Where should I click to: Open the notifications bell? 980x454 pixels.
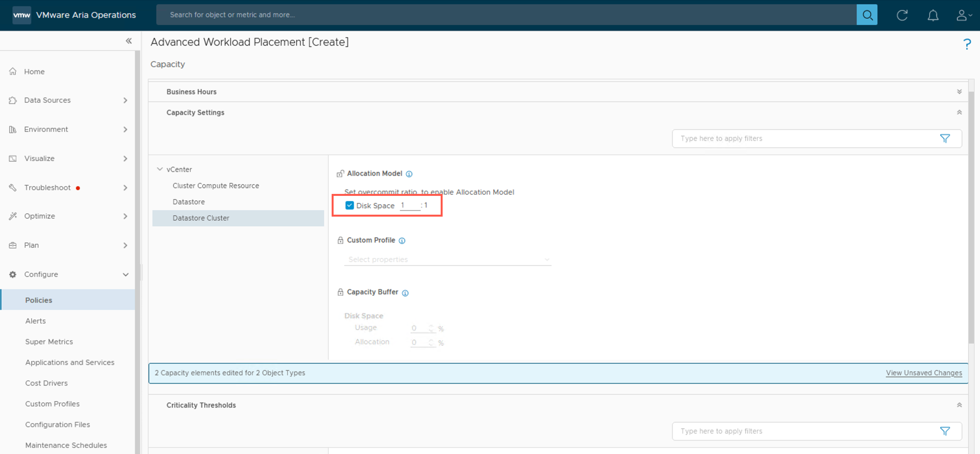pos(932,15)
